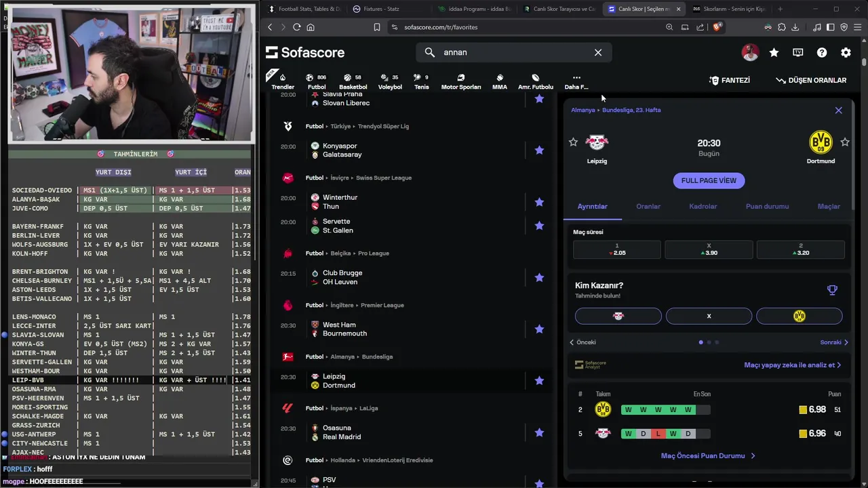Open Almanya Bundesliga league header link
The image size is (868, 488).
(349, 357)
